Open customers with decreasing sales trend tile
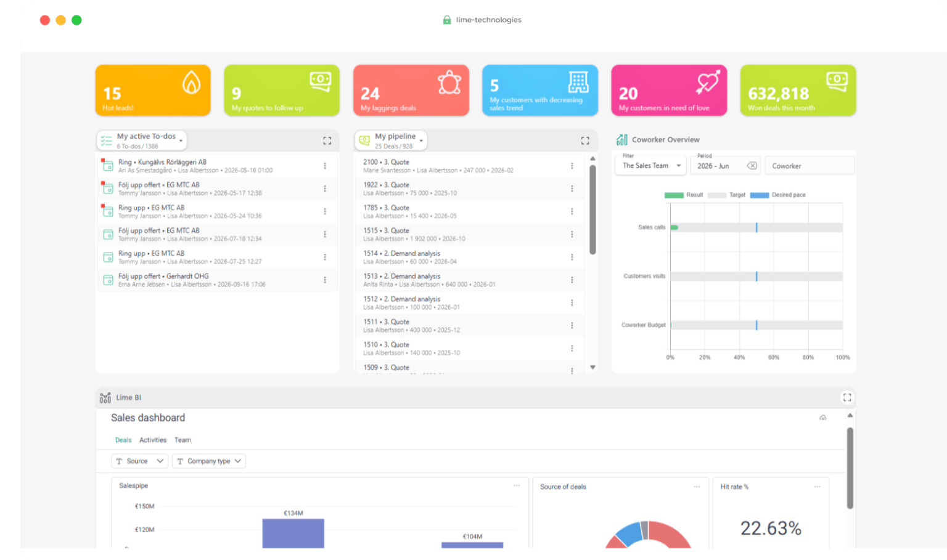 point(540,90)
